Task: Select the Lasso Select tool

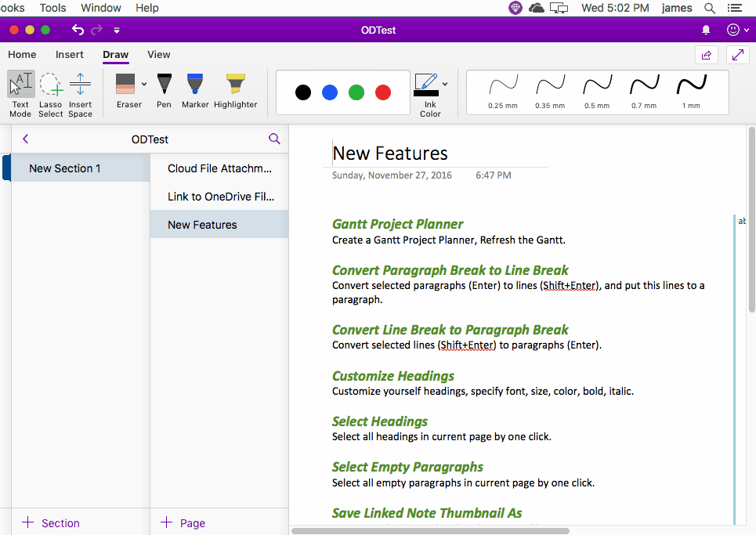Action: pos(51,93)
